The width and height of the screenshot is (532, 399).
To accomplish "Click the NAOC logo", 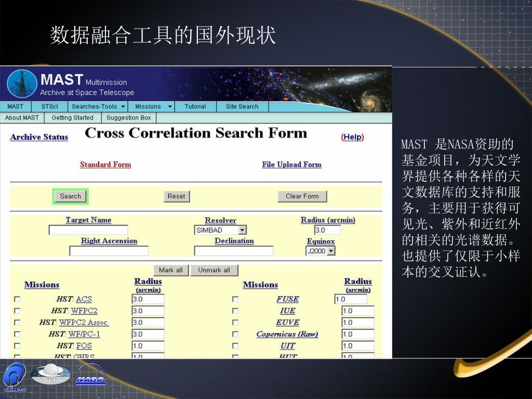I will tap(90, 375).
